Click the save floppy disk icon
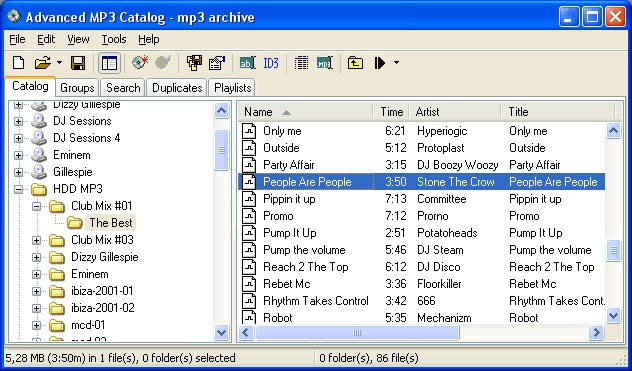 pos(78,63)
